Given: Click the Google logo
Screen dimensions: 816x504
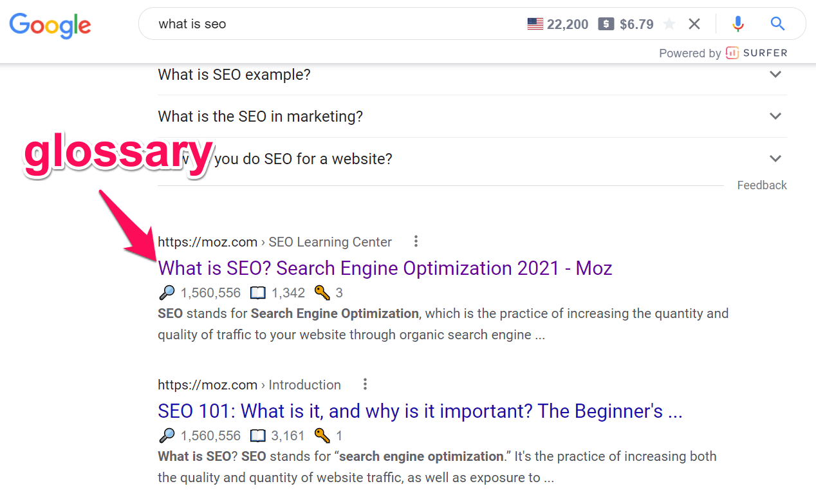Looking at the screenshot, I should (x=50, y=25).
